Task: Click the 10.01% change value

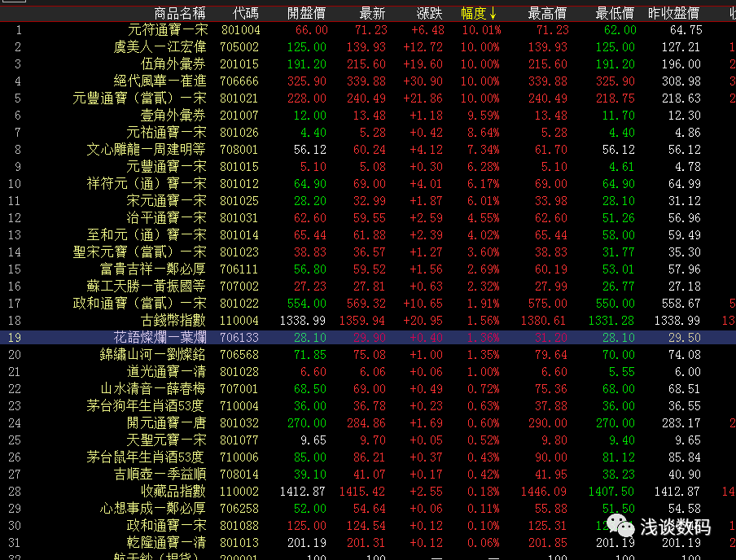Action: pos(482,30)
